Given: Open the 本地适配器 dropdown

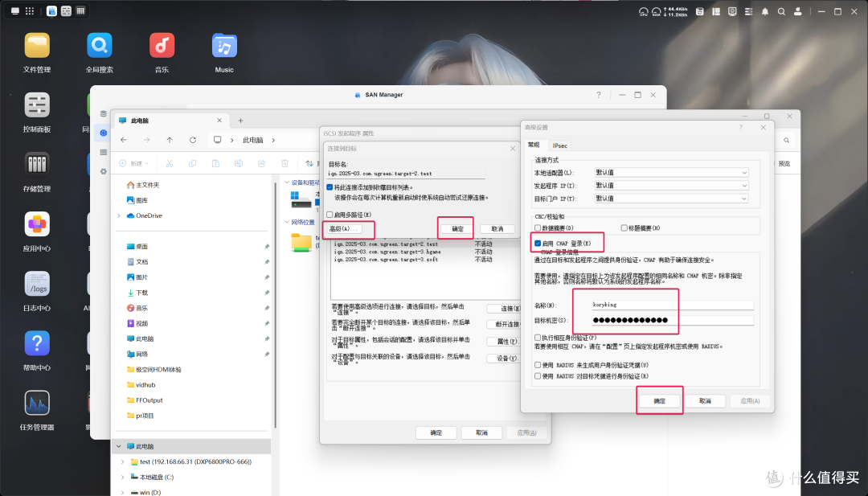Looking at the screenshot, I should (671, 172).
